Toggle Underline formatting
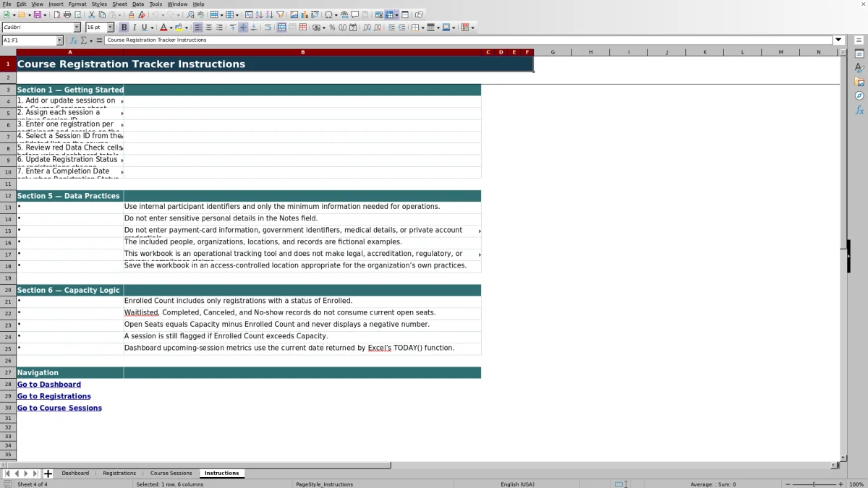The image size is (868, 488). coord(144,27)
